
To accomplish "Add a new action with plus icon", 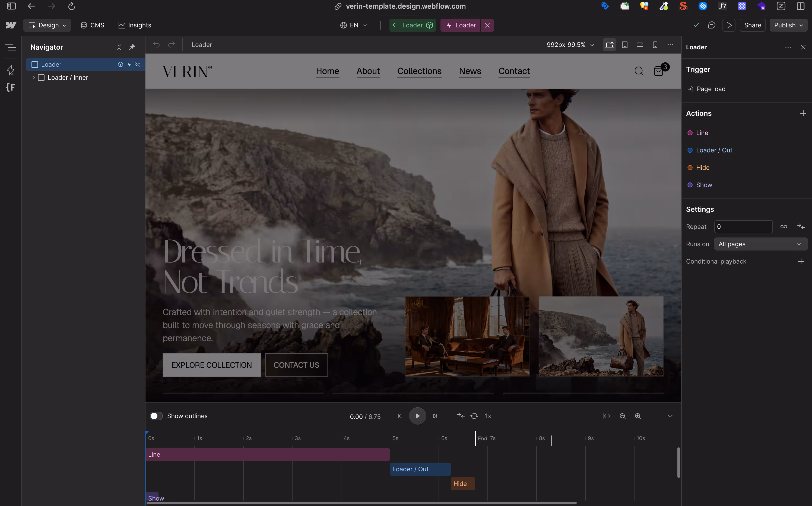I will tap(803, 113).
